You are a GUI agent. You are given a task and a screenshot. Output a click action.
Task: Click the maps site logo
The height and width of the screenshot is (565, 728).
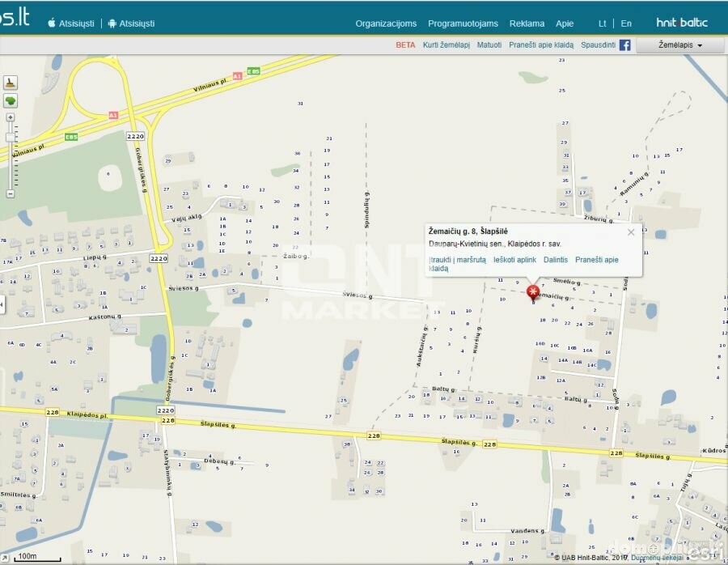coord(15,18)
